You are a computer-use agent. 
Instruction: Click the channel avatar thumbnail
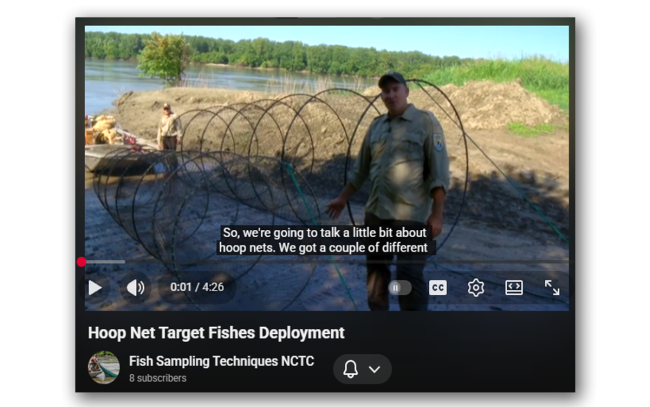104,367
